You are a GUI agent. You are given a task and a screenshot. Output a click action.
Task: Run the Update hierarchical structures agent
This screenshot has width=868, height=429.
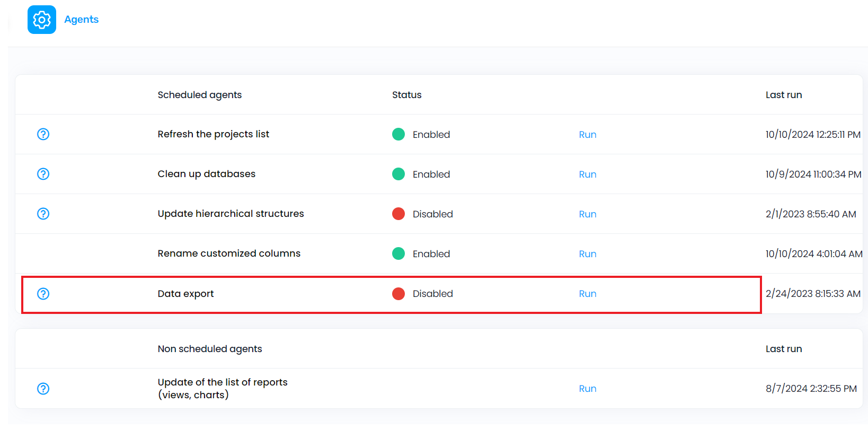587,214
